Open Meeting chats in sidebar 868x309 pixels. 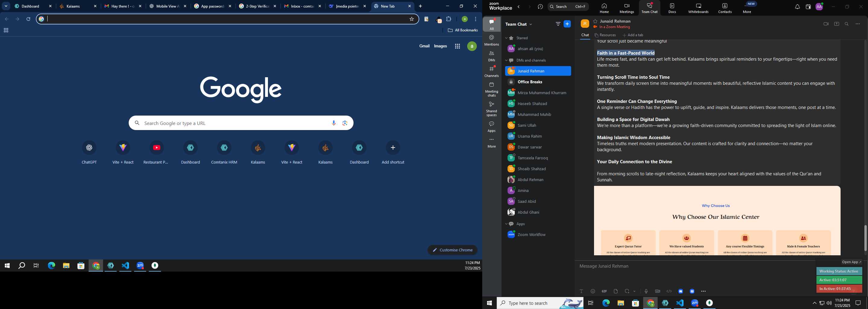pos(492,89)
